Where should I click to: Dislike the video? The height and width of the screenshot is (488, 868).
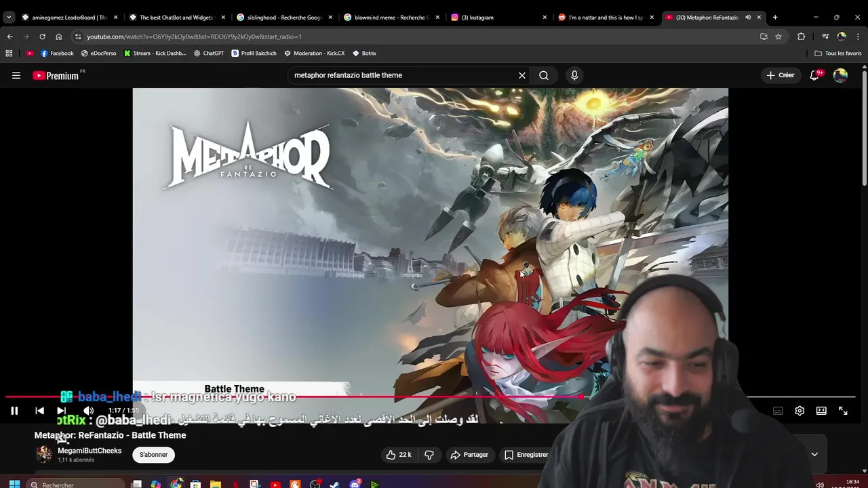[429, 455]
